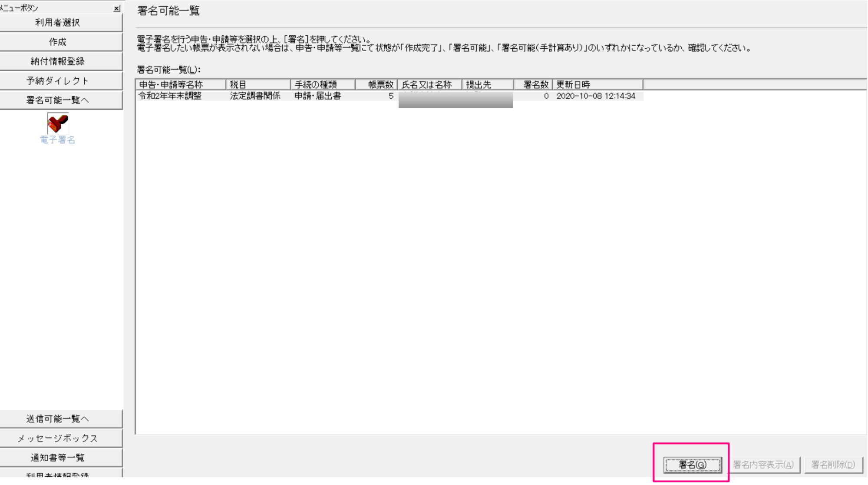Screen dimensions: 868x485
Task: Click the 署名(G) button
Action: pos(693,465)
